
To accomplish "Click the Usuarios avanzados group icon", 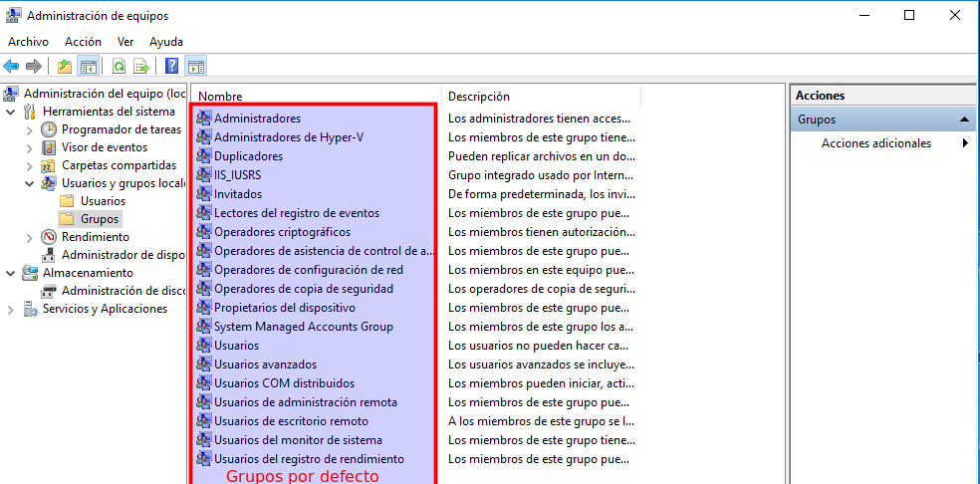I will 204,363.
